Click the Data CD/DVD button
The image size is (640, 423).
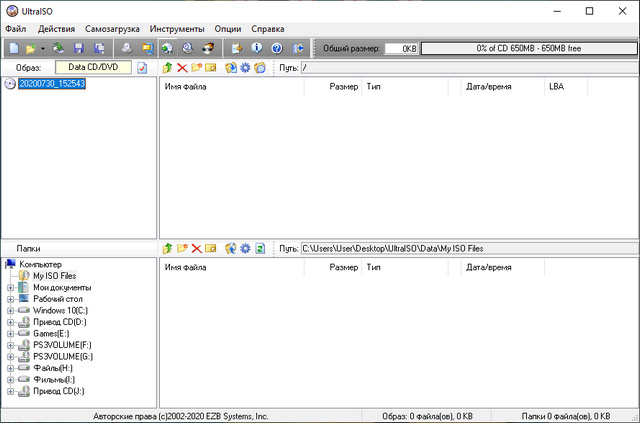coord(92,67)
